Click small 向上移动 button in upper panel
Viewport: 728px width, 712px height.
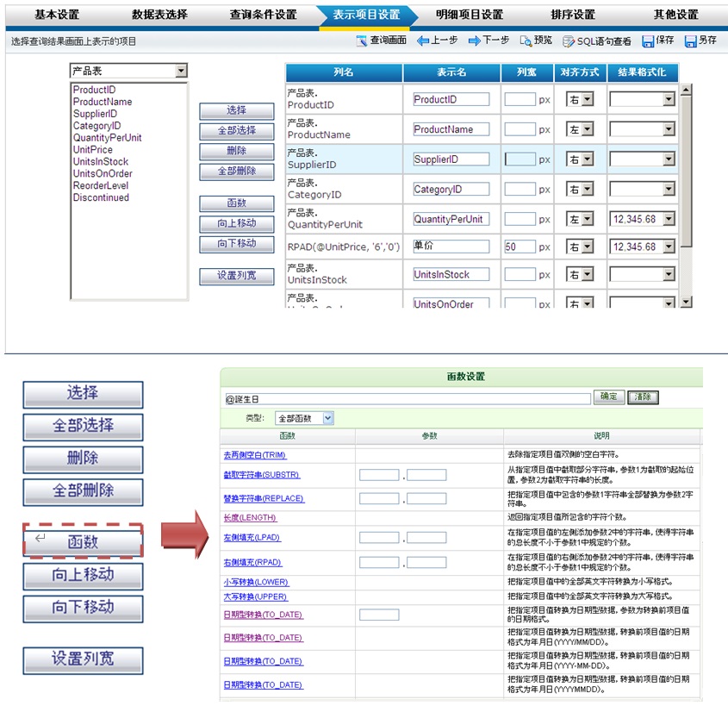(237, 223)
